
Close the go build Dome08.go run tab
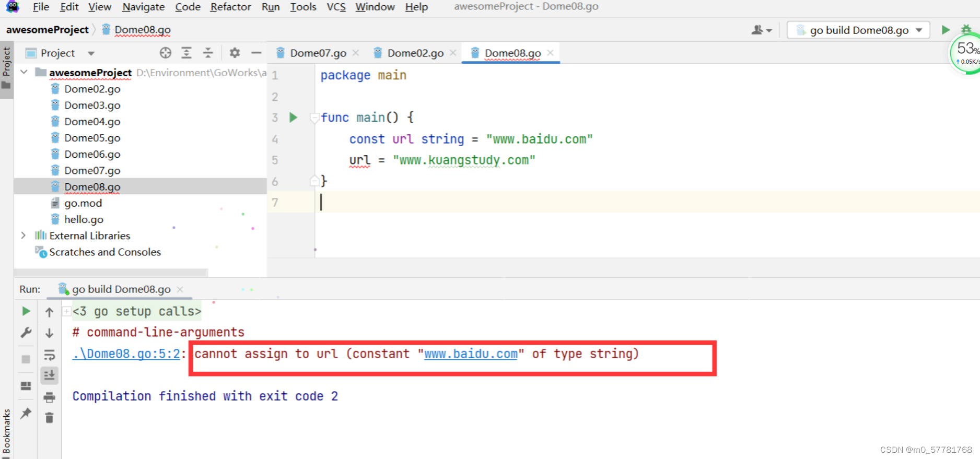tap(180, 289)
